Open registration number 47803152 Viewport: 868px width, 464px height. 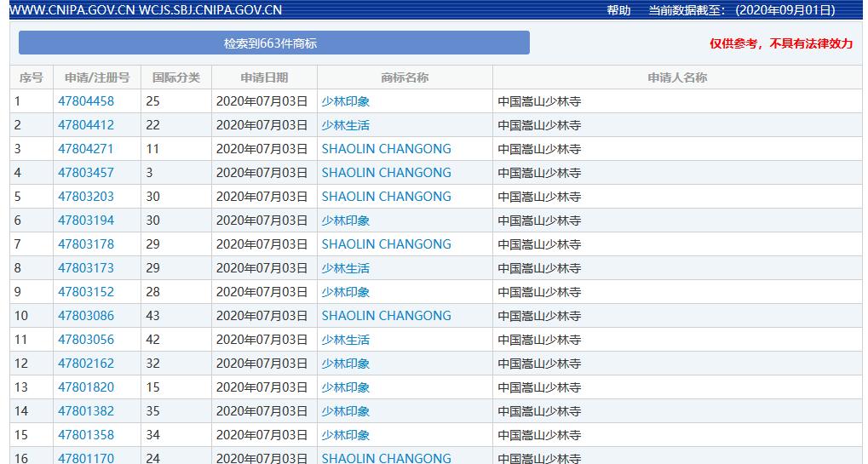coord(86,291)
